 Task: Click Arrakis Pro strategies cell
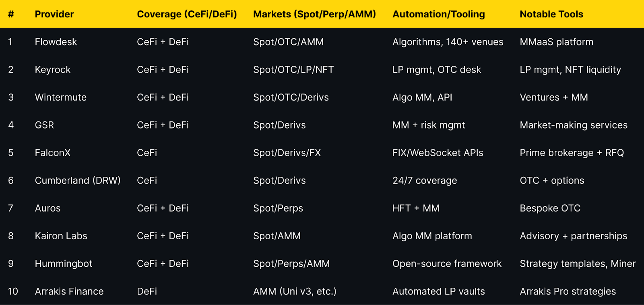click(x=568, y=292)
